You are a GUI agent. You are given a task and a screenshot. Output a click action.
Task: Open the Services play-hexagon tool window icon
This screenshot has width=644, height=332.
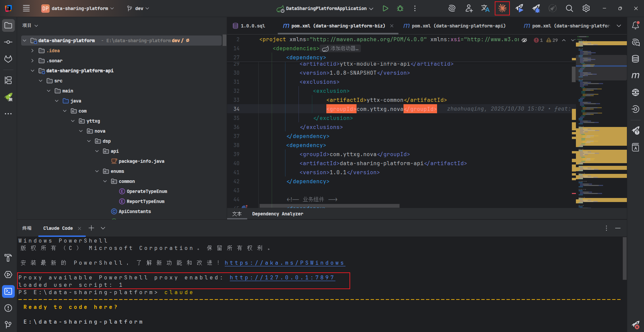pyautogui.click(x=8, y=274)
